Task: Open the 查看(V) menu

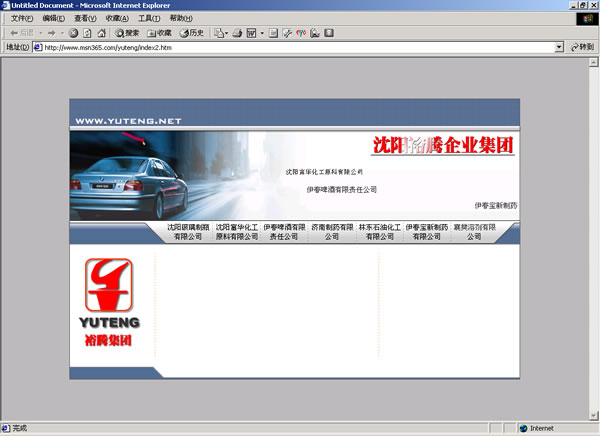Action: [x=85, y=18]
